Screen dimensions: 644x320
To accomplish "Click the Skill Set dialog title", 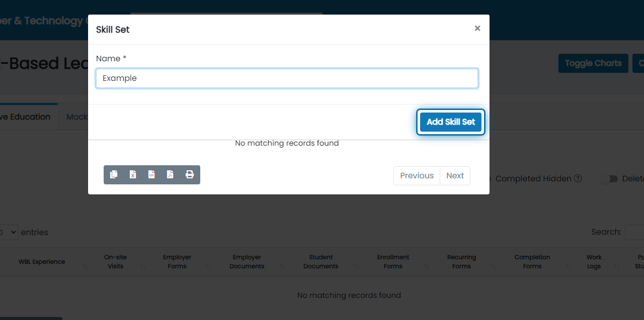I will [x=113, y=30].
